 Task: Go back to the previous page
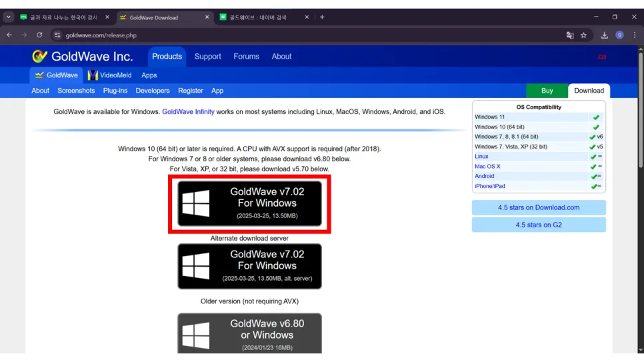pos(9,35)
